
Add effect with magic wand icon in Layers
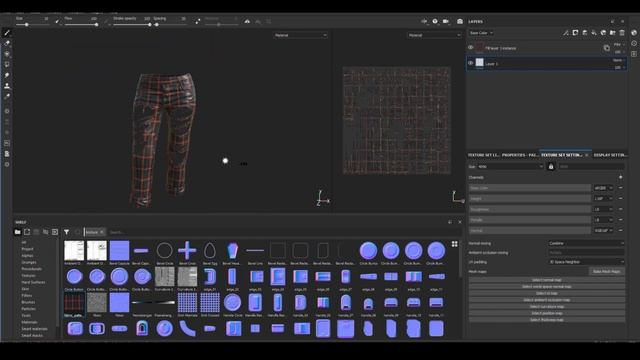[566, 33]
